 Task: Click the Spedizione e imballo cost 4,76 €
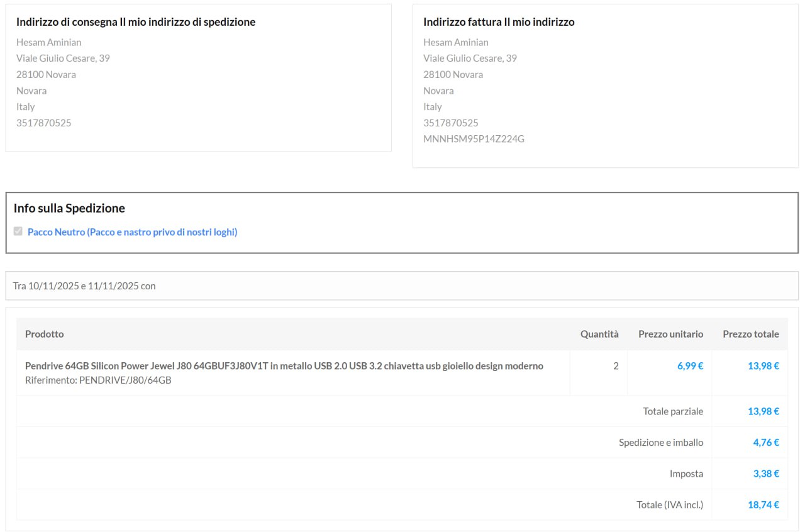(765, 443)
